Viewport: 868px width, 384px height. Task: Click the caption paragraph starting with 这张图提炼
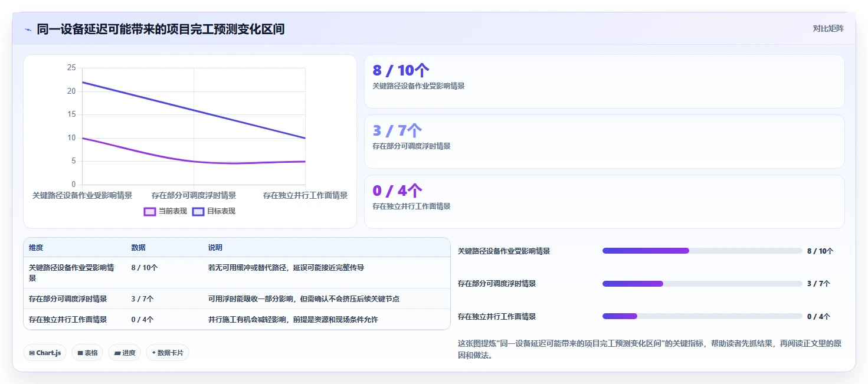coord(650,350)
